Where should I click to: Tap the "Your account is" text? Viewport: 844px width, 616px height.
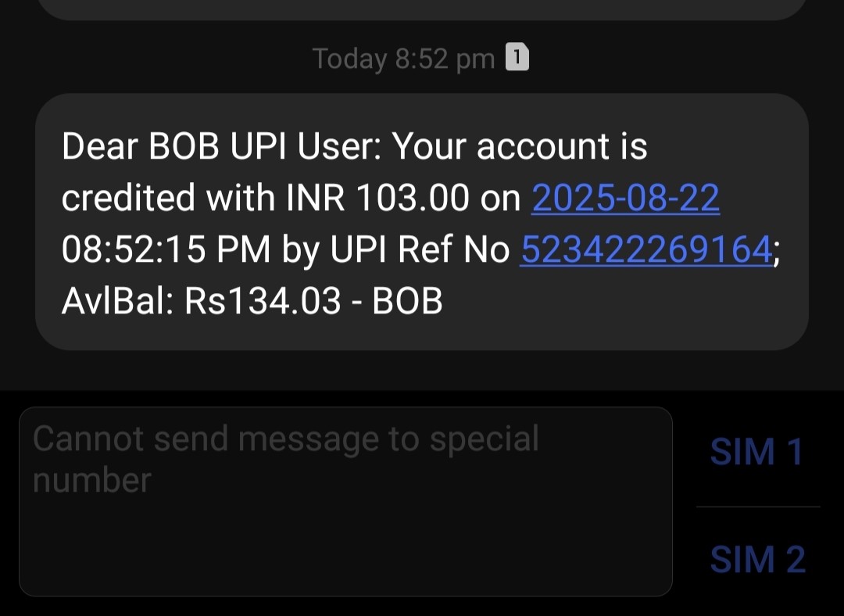(x=520, y=147)
